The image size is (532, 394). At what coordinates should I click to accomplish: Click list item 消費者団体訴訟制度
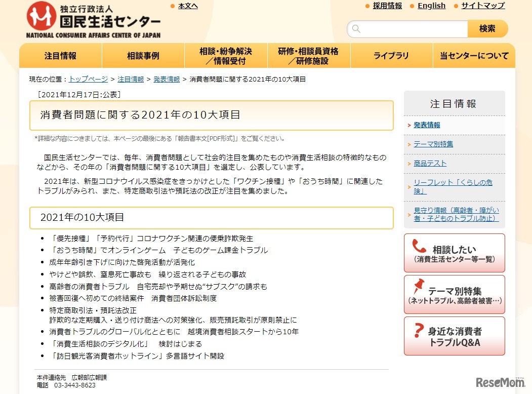[133, 298]
